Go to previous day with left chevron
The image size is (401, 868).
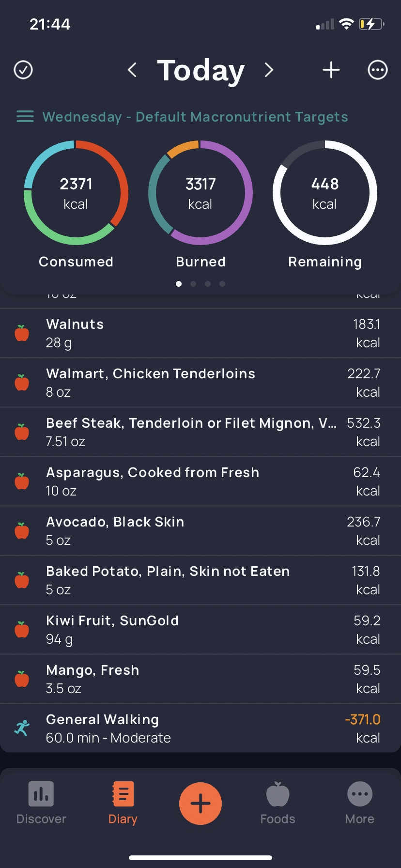pyautogui.click(x=132, y=70)
